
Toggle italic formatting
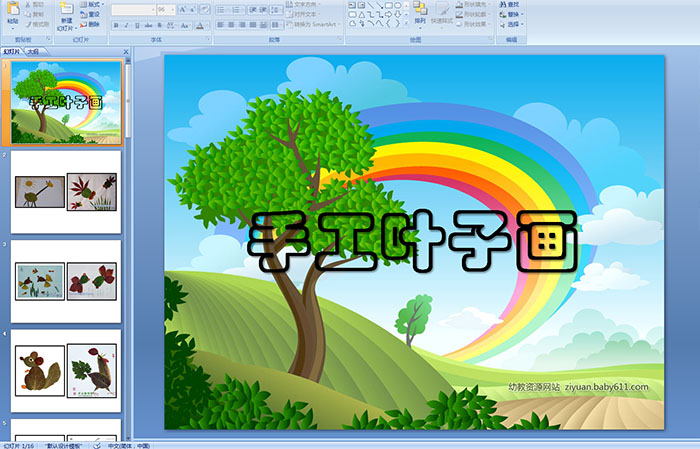pyautogui.click(x=126, y=25)
